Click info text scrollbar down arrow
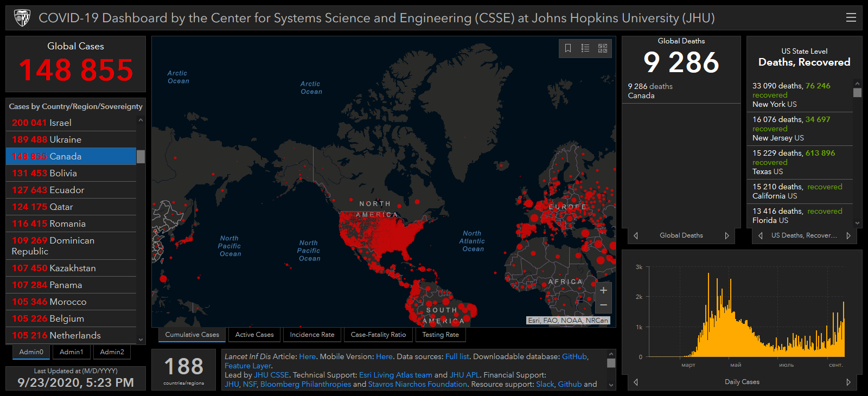 [611, 385]
